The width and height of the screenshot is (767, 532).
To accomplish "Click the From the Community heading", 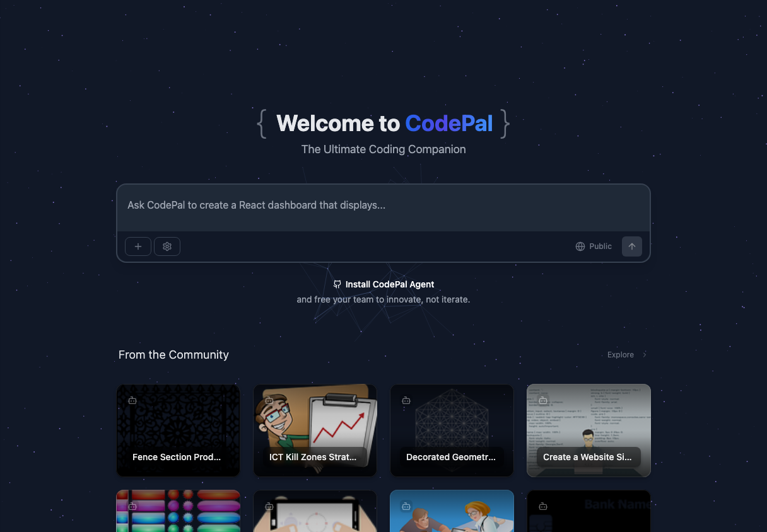I will click(173, 355).
